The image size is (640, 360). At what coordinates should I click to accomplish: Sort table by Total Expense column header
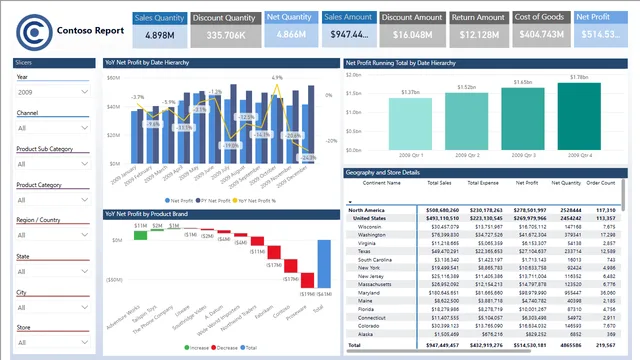(x=483, y=183)
